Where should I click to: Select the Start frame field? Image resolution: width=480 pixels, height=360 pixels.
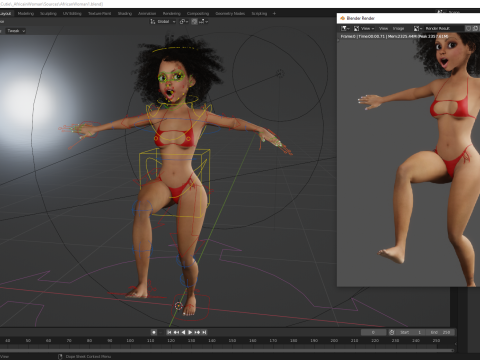410,332
